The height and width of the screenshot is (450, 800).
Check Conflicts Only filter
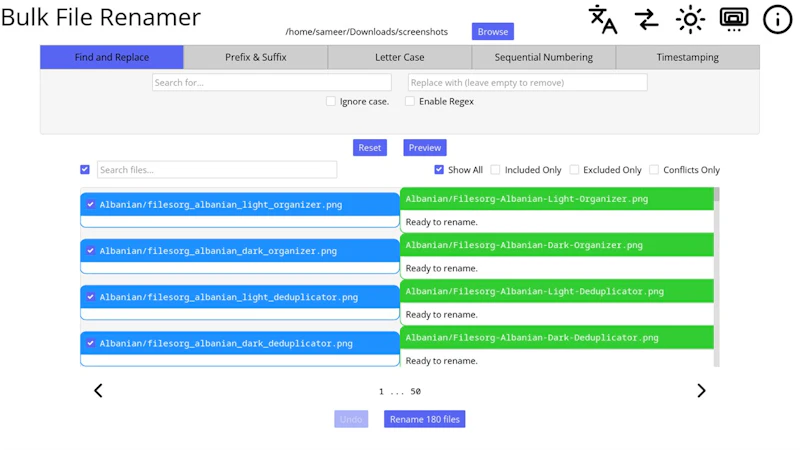click(654, 169)
